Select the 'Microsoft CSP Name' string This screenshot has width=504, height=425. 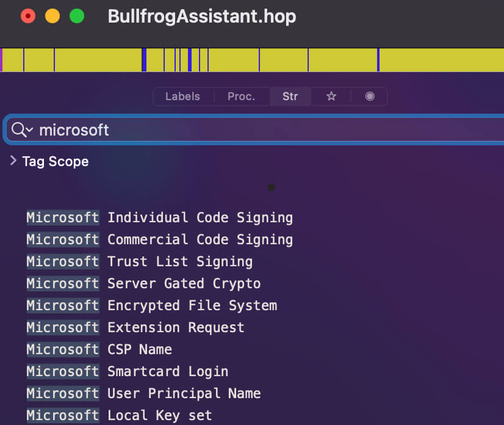pyautogui.click(x=99, y=349)
